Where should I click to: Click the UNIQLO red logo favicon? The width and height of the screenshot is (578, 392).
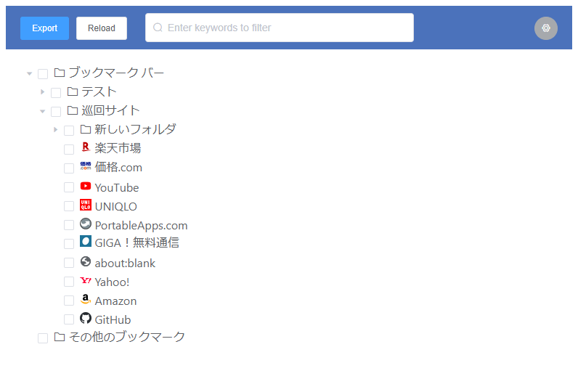click(86, 205)
